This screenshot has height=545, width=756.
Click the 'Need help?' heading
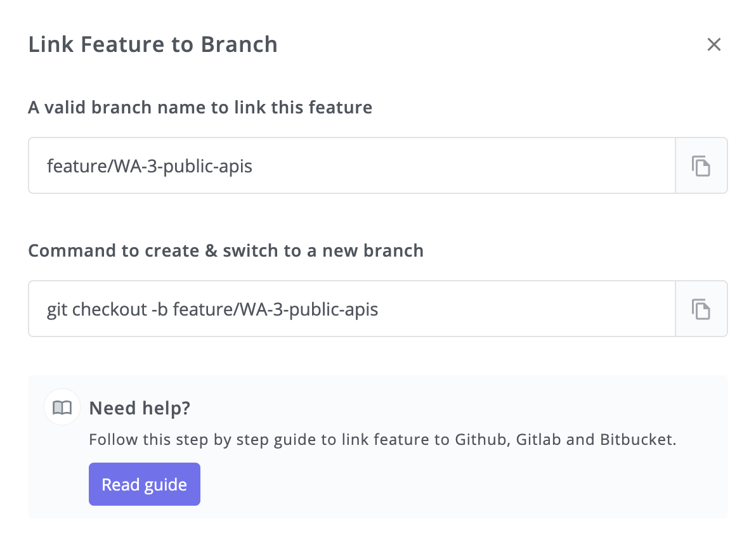pyautogui.click(x=140, y=407)
